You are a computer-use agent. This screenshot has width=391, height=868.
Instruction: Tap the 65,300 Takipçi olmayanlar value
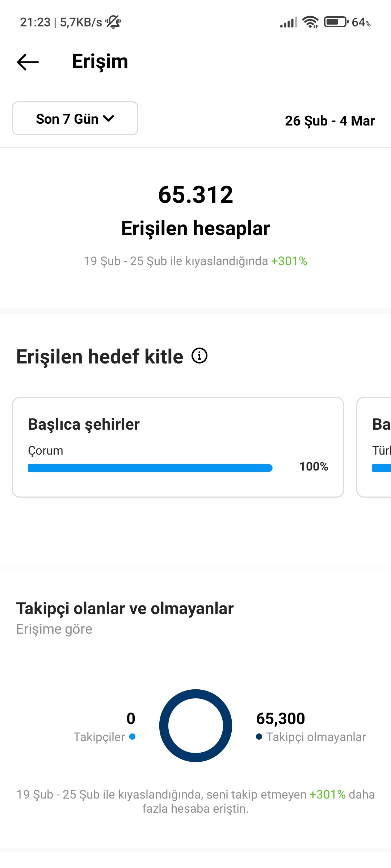coord(281,718)
